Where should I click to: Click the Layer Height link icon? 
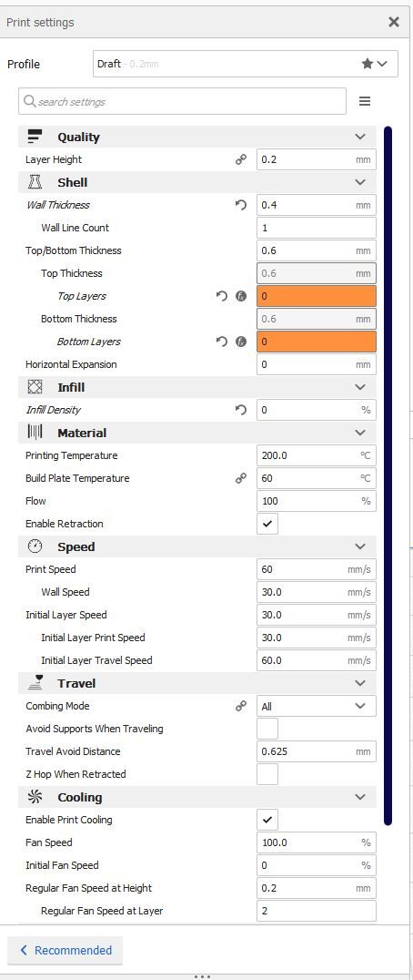[x=241, y=159]
